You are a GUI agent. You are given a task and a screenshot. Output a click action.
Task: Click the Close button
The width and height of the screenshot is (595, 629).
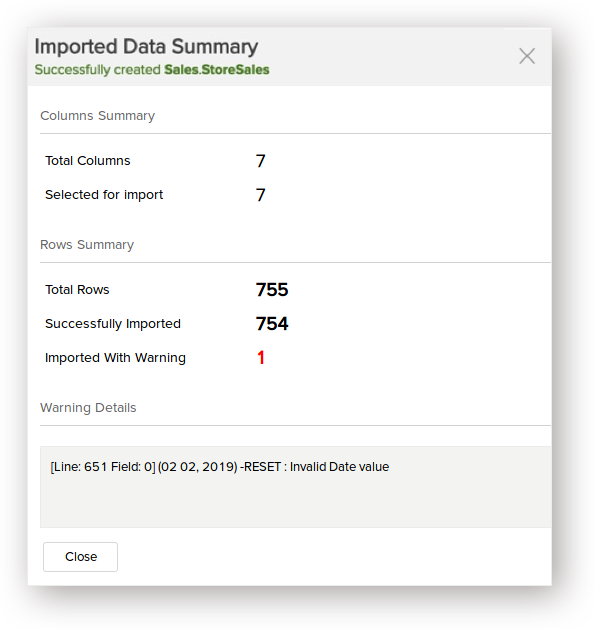coord(80,557)
